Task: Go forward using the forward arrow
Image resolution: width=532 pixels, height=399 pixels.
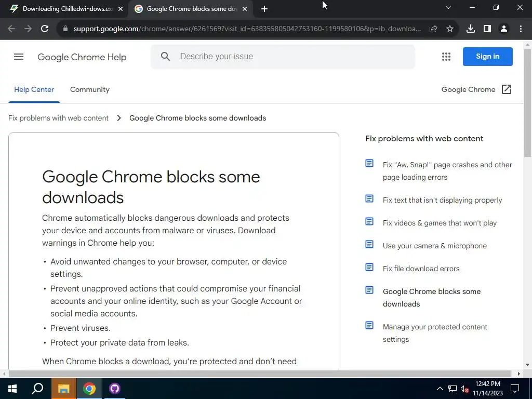Action: 28,29
